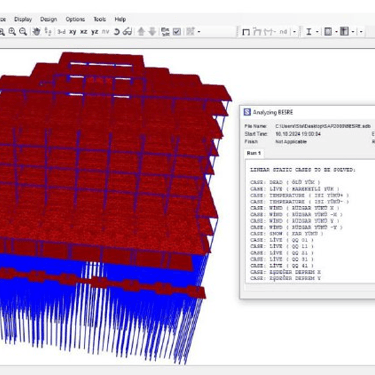The image size is (375, 375).
Task: Open the Options menu
Action: click(x=75, y=19)
